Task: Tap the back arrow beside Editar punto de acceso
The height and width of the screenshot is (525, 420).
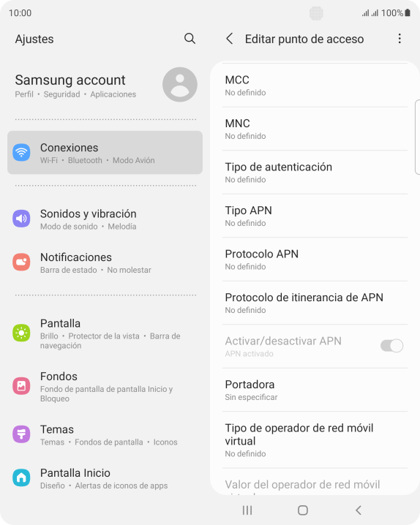Action: [230, 39]
